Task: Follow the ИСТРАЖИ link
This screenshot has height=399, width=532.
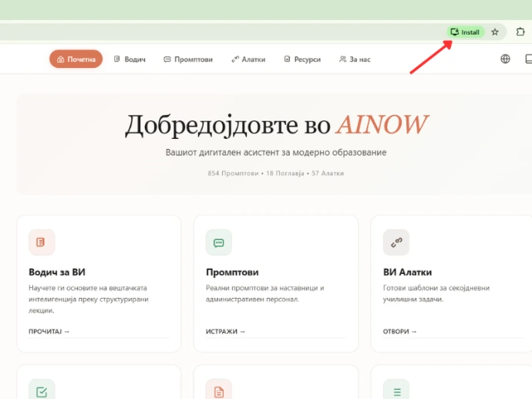Action: click(226, 332)
